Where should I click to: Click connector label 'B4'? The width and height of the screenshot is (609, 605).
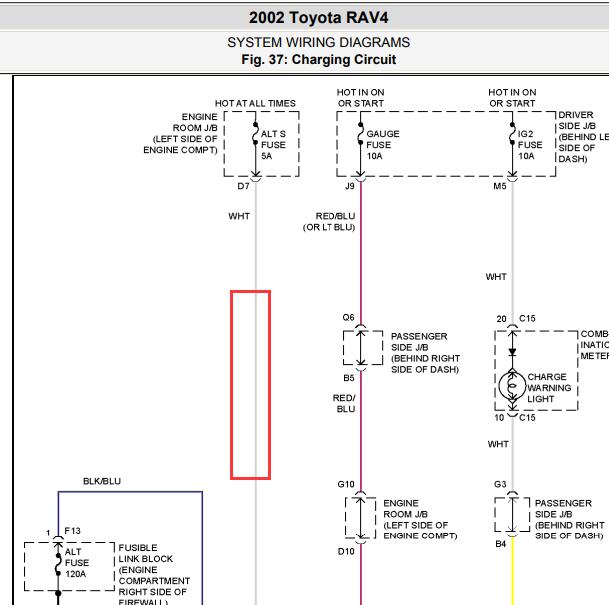[501, 544]
